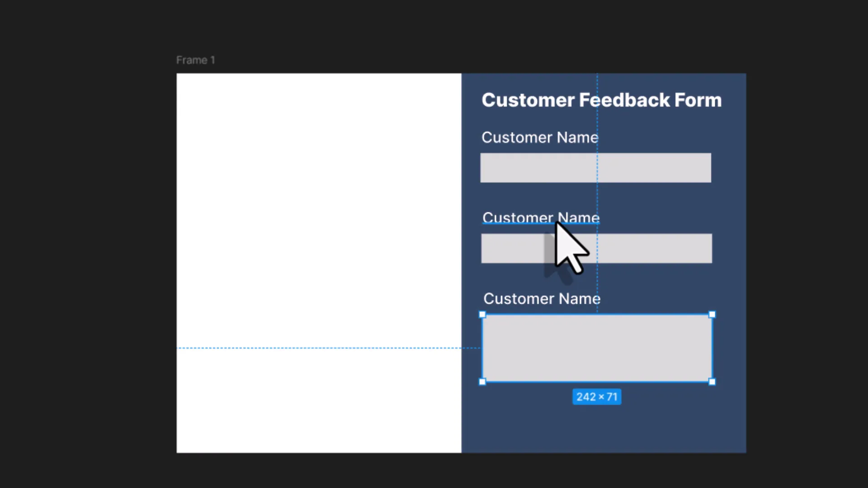The height and width of the screenshot is (488, 868).
Task: Select the middle Customer Name label
Action: [541, 217]
